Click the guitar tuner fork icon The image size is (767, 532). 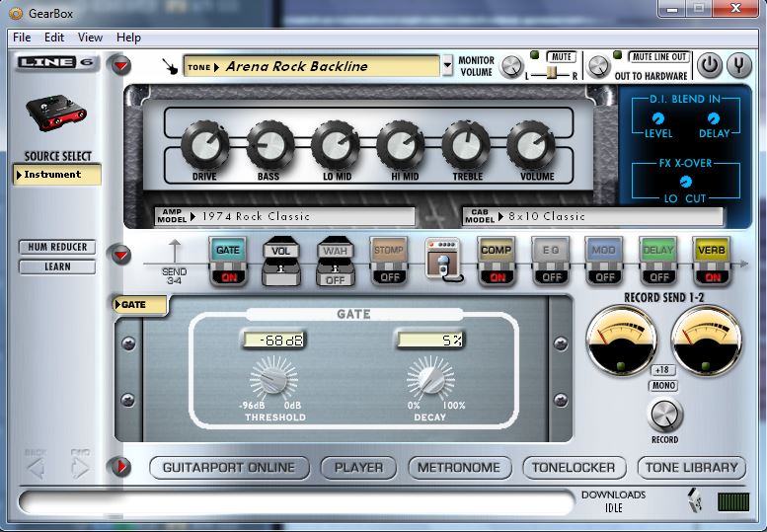pyautogui.click(x=739, y=65)
